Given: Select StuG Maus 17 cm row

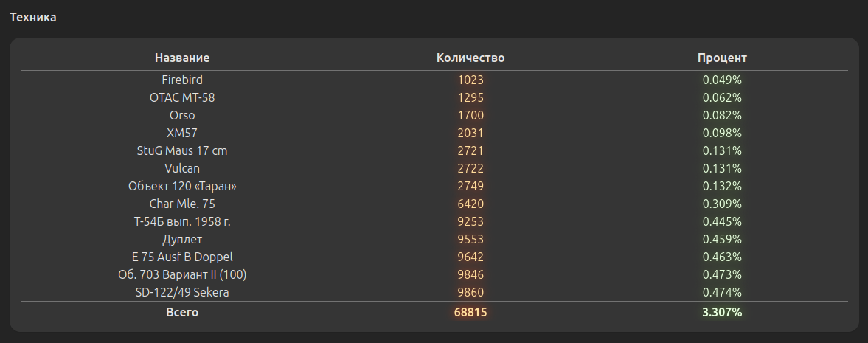Looking at the screenshot, I should (182, 150).
